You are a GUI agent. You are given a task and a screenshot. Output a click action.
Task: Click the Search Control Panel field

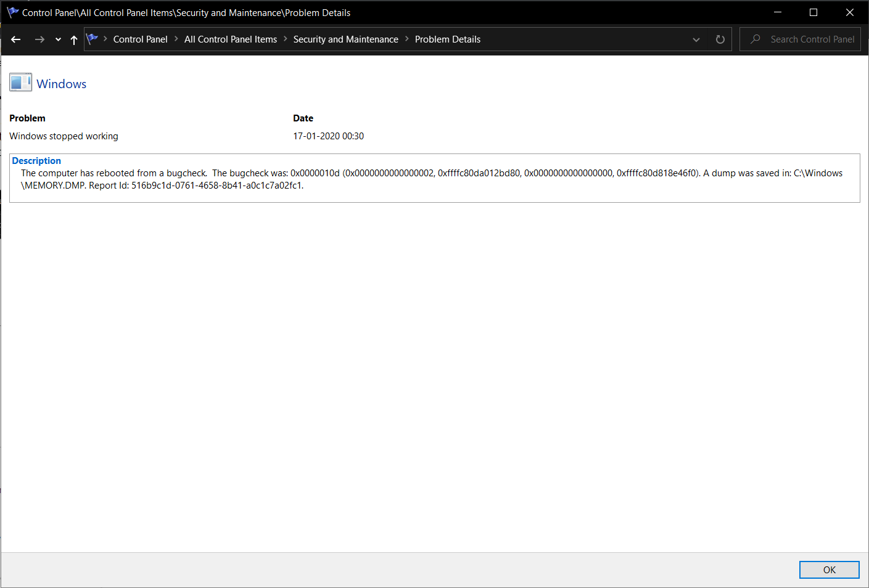click(800, 39)
